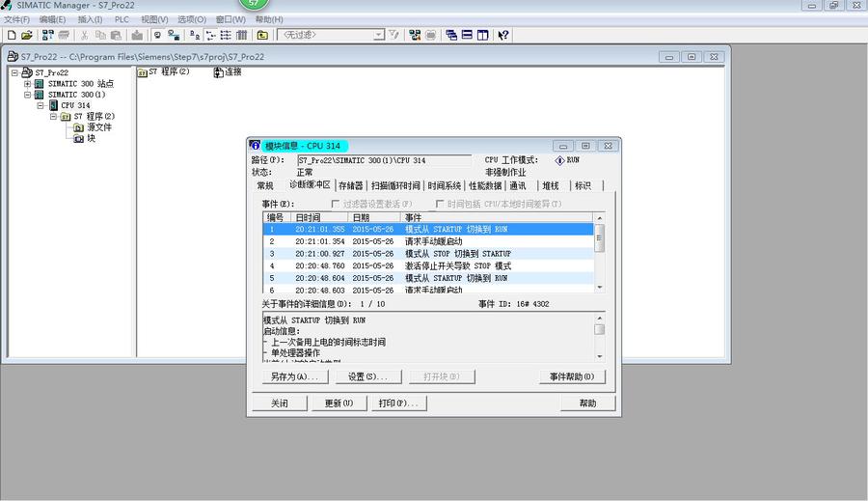Collapse the S7 程序(2) tree node
Screen dimensions: 868x501
(x=53, y=117)
